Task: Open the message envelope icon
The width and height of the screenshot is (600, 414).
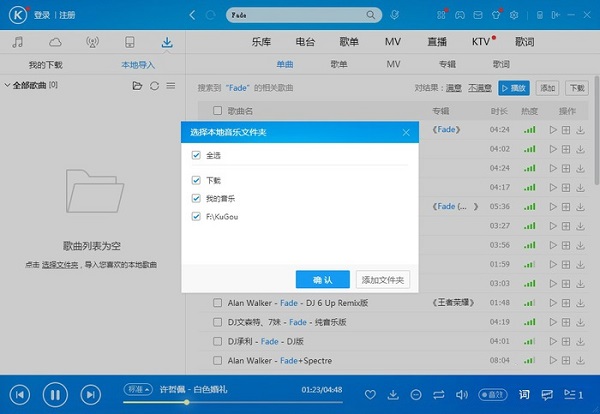Action: [478, 15]
